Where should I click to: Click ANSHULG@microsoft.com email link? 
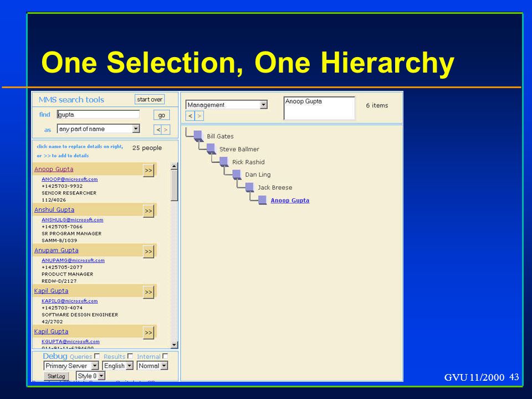tap(72, 220)
